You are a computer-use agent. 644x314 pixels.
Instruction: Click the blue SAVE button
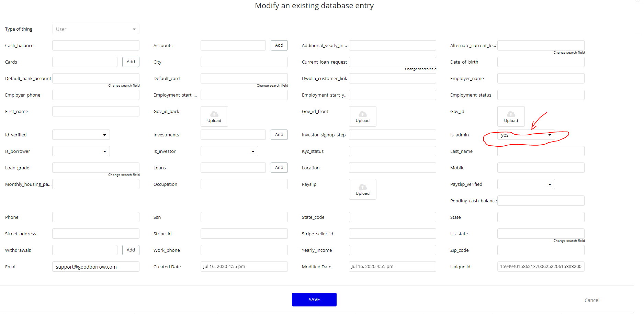point(314,300)
